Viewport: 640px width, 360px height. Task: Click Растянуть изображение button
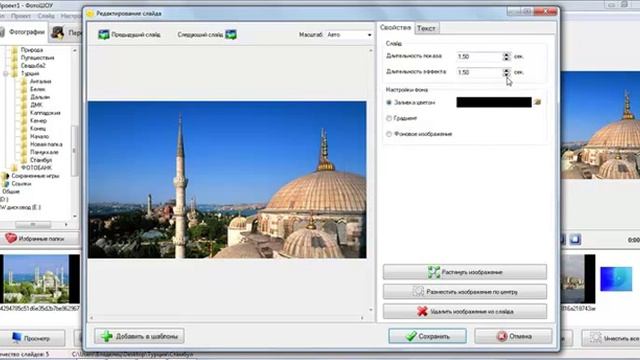click(x=464, y=272)
